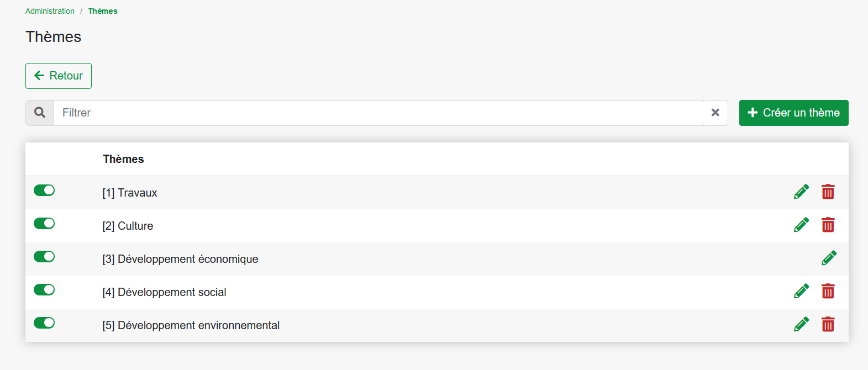Image resolution: width=868 pixels, height=370 pixels.
Task: Edit the Culture theme
Action: tap(801, 225)
